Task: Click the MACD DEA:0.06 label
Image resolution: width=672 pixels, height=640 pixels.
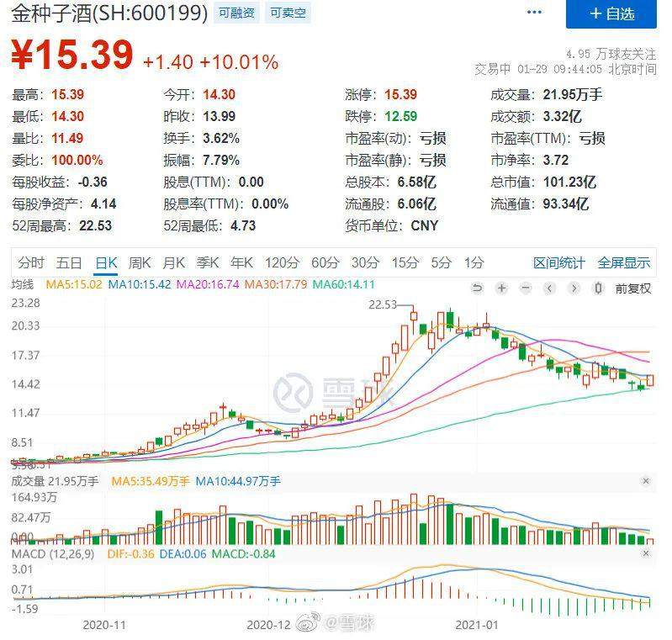Action: [183, 554]
